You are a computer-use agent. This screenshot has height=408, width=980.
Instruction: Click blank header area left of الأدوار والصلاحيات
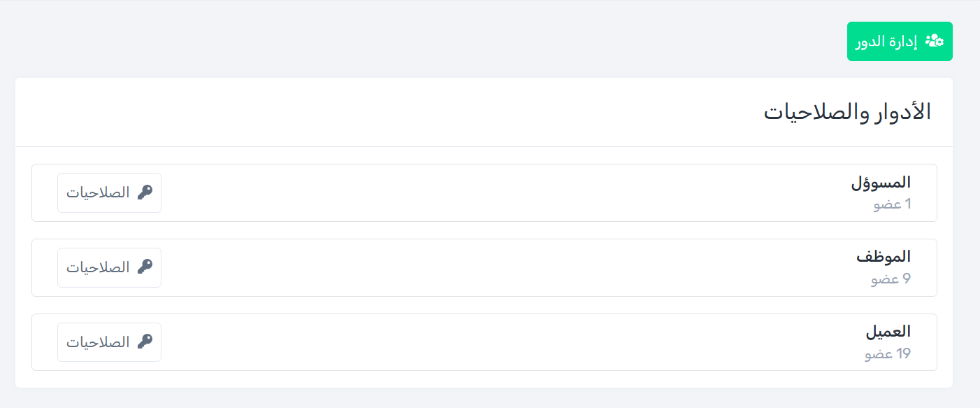pyautogui.click(x=350, y=112)
